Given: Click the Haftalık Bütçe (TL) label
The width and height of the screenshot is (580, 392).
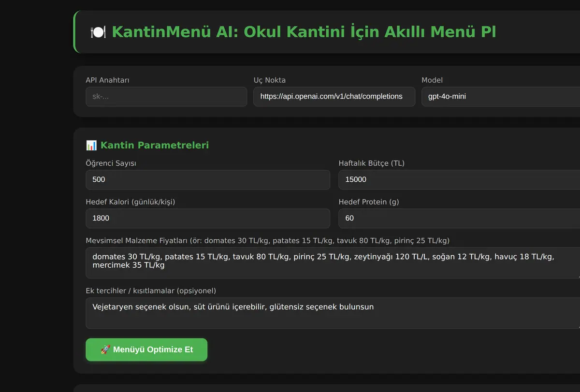Looking at the screenshot, I should pyautogui.click(x=372, y=163).
